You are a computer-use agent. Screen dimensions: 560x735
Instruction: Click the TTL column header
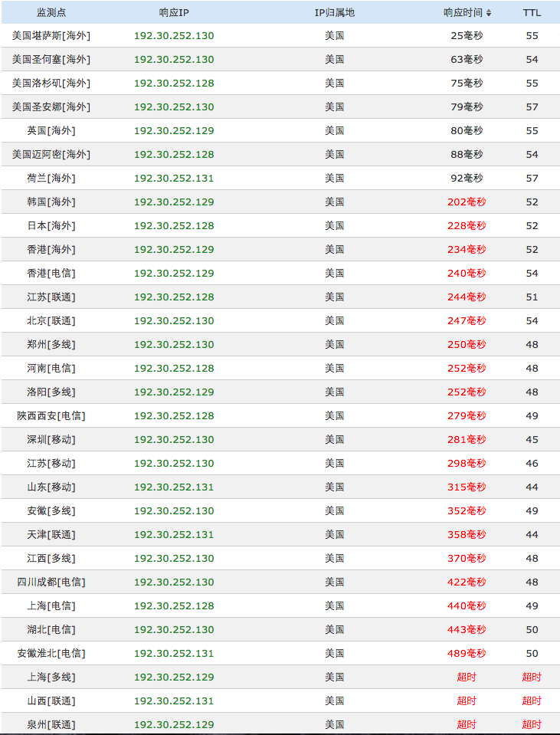(532, 12)
